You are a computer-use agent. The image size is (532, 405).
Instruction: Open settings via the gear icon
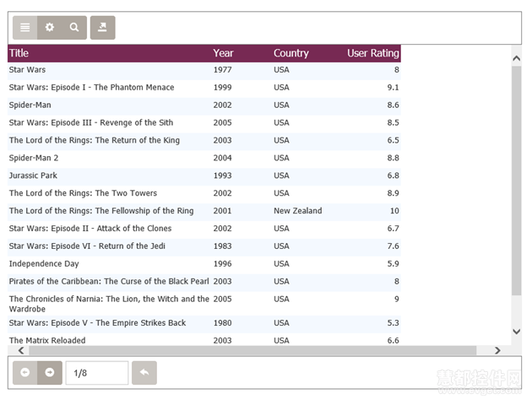(x=50, y=28)
